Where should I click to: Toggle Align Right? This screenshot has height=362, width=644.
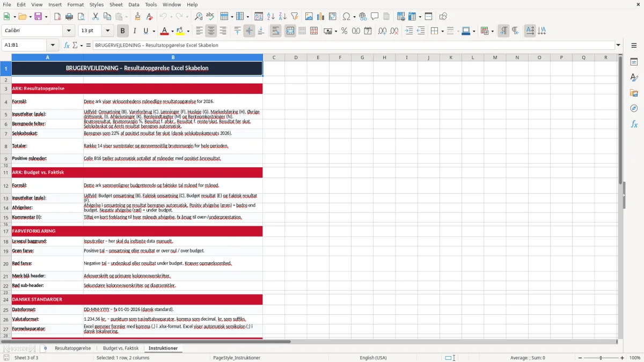(223, 31)
